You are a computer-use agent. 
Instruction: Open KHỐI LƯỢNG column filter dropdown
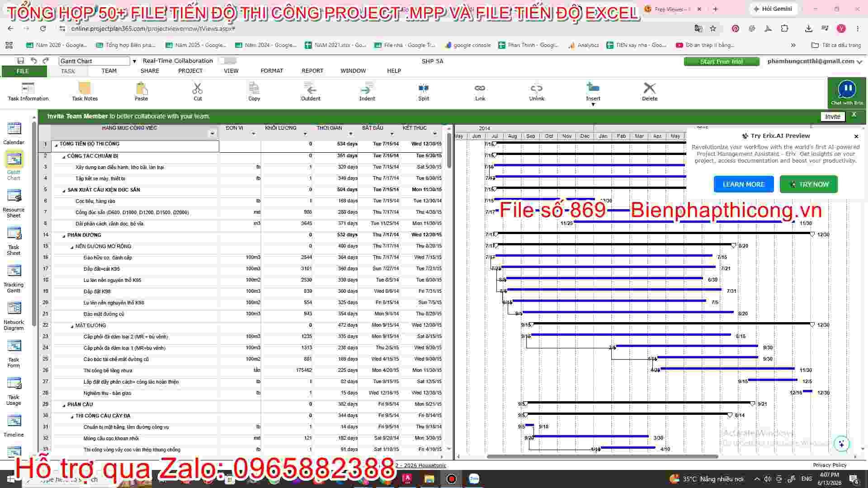(305, 134)
